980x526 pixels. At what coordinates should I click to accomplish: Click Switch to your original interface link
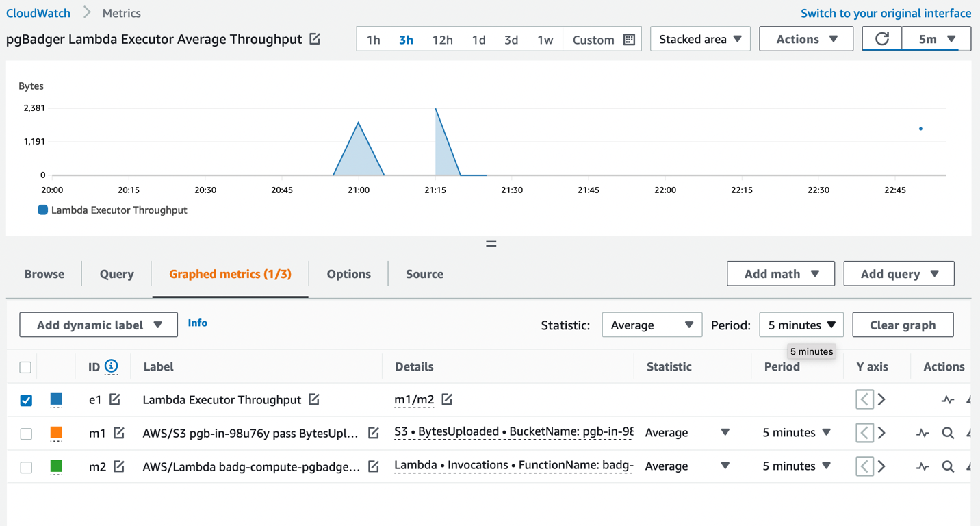pyautogui.click(x=886, y=13)
